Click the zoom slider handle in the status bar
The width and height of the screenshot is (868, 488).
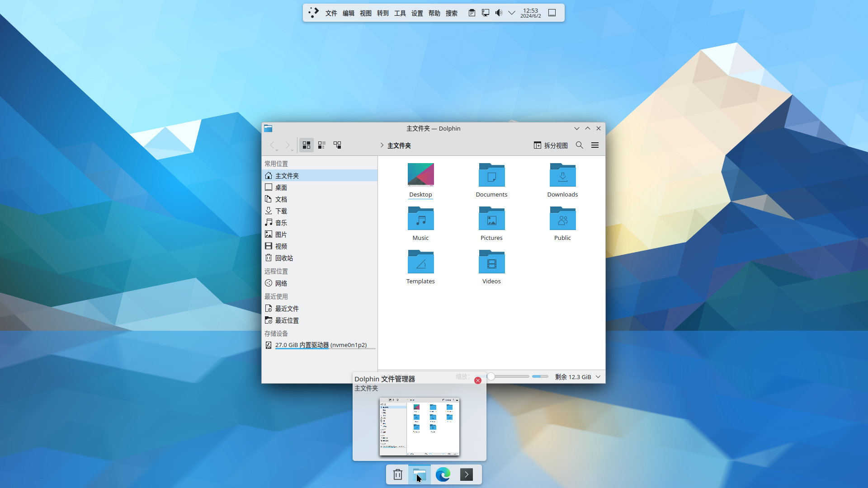[x=491, y=376]
